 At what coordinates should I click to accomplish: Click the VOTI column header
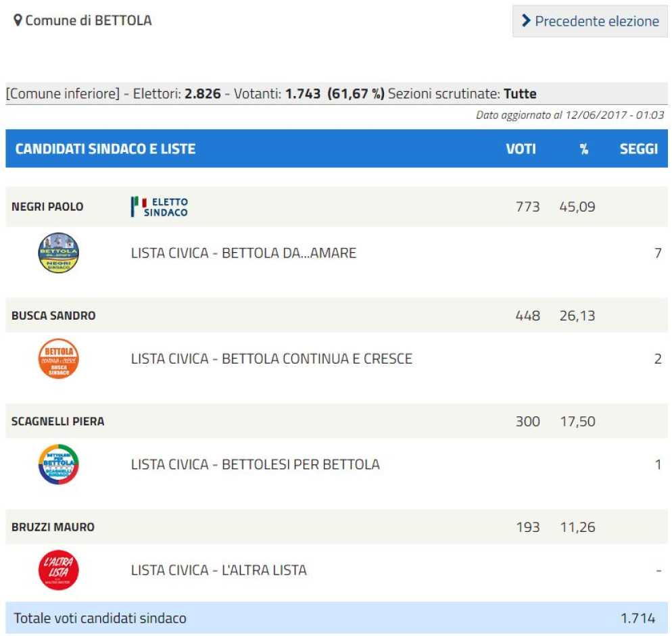tap(521, 149)
